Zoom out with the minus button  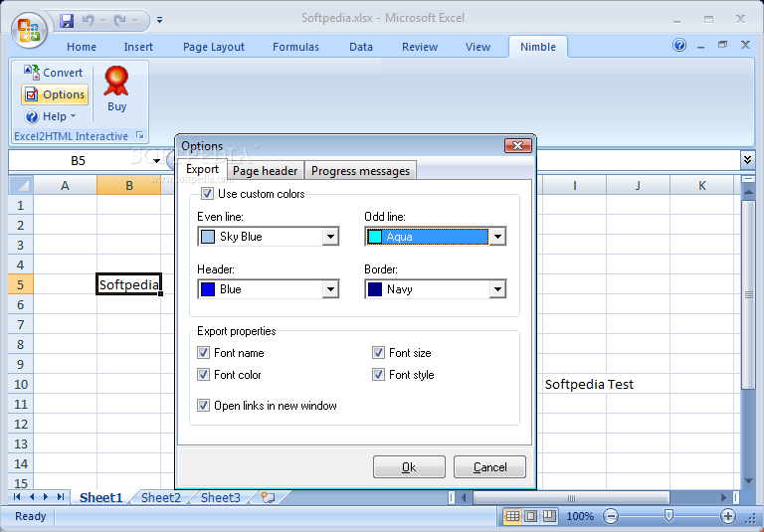(x=611, y=516)
